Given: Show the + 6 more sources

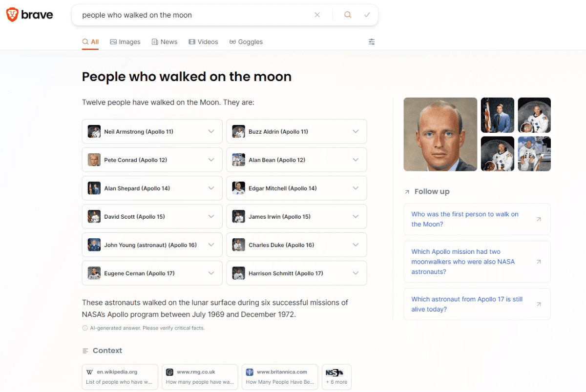Looking at the screenshot, I should click(337, 377).
